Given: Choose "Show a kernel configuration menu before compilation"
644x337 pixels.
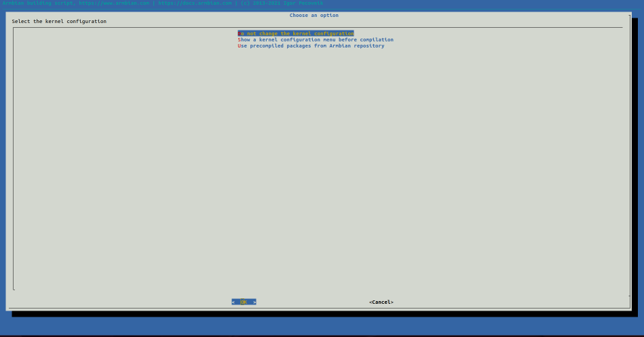Looking at the screenshot, I should 316,39.
